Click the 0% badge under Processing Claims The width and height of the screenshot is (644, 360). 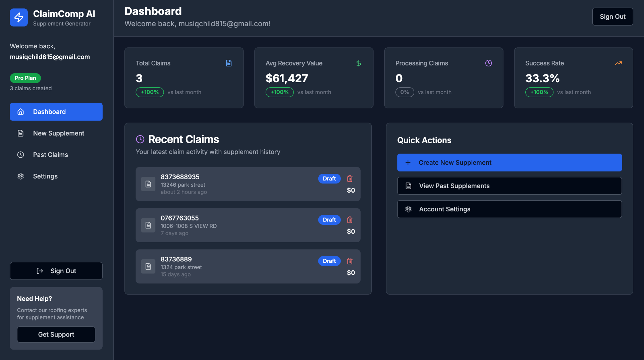[x=405, y=92]
